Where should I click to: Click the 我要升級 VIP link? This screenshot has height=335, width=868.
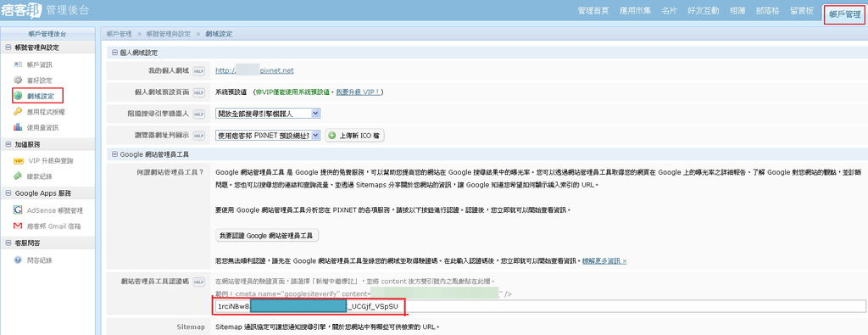tap(359, 92)
